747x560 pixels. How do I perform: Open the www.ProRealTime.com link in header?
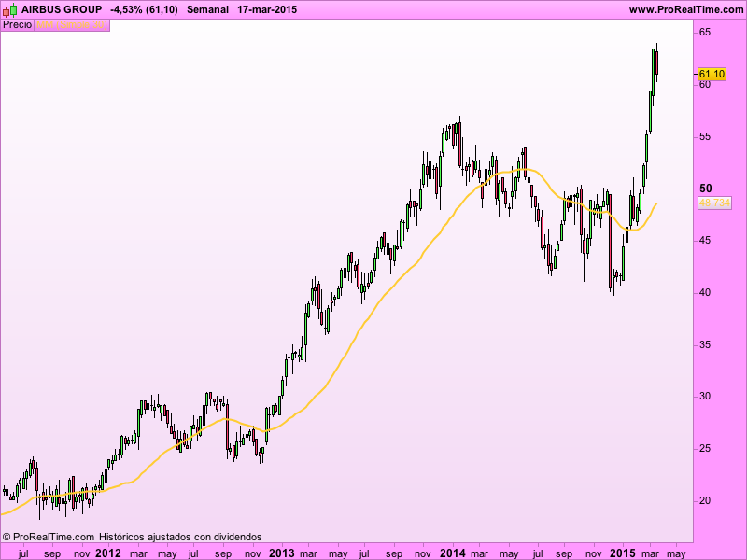[x=686, y=9]
